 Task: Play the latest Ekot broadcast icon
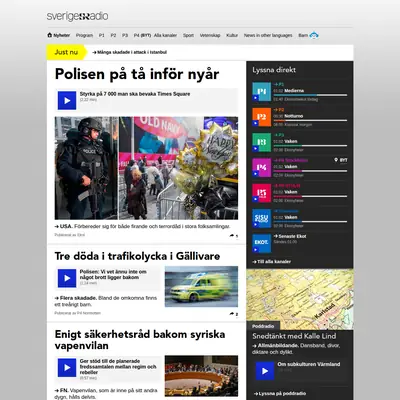pos(262,243)
